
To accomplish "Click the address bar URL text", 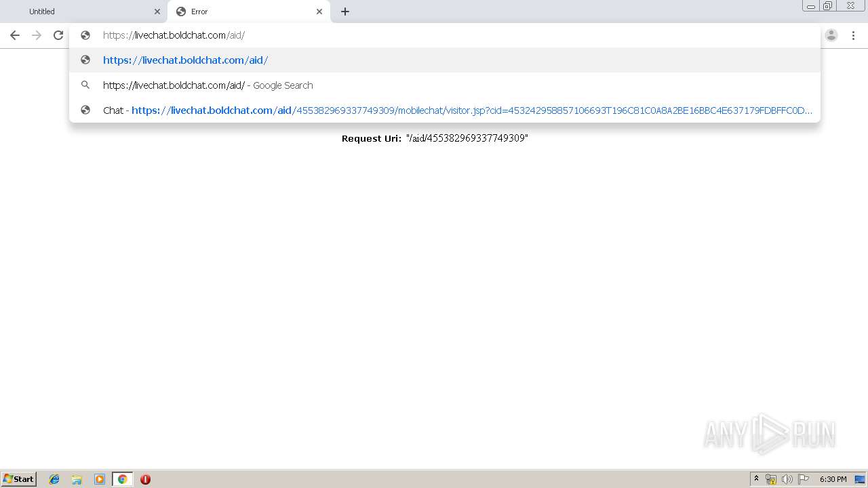I will coord(174,35).
